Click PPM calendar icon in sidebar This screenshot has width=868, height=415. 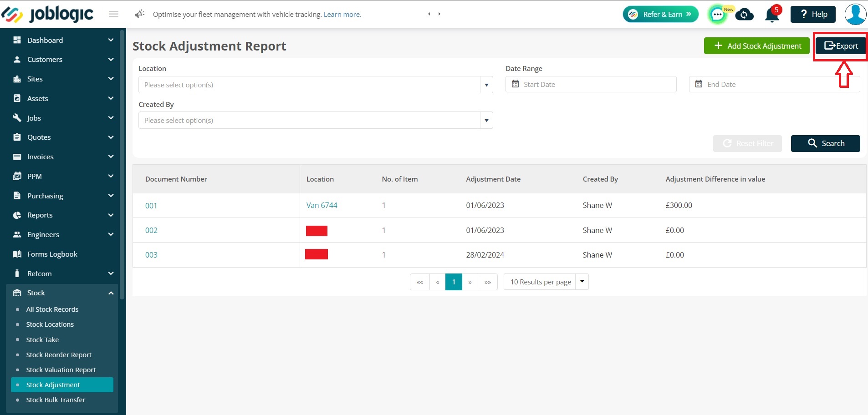(x=17, y=176)
